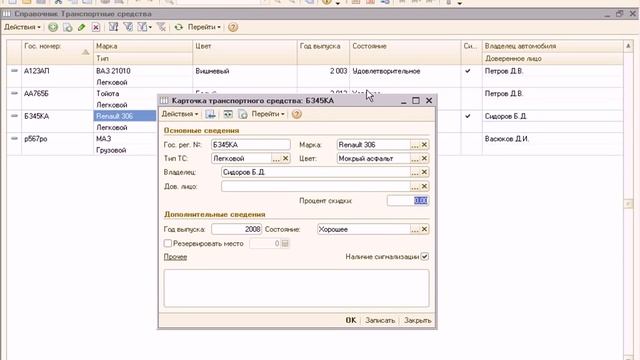Click the copy item icon in list toolbar
Image resolution: width=640 pixels, height=360 pixels.
(x=68, y=27)
